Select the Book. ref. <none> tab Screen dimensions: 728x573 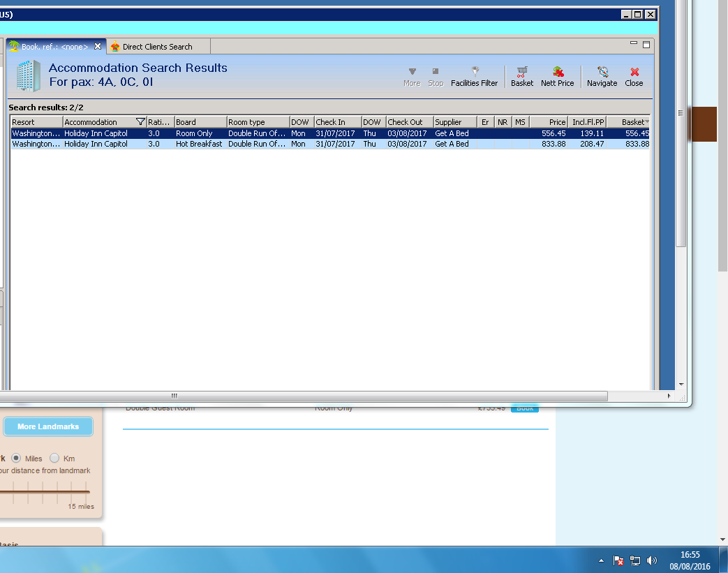coord(54,47)
